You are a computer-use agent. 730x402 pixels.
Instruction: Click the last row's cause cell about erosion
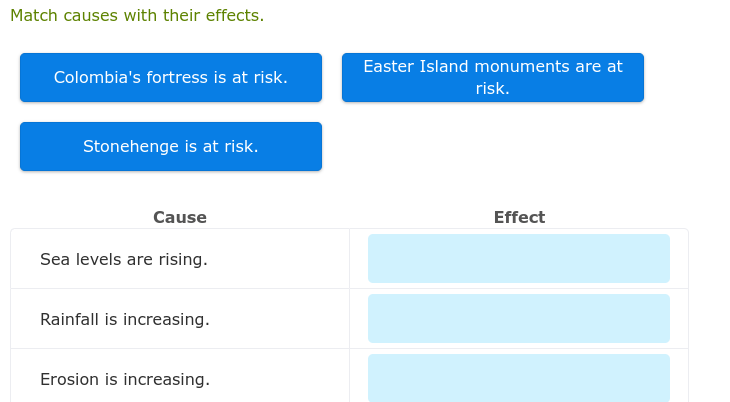[180, 378]
